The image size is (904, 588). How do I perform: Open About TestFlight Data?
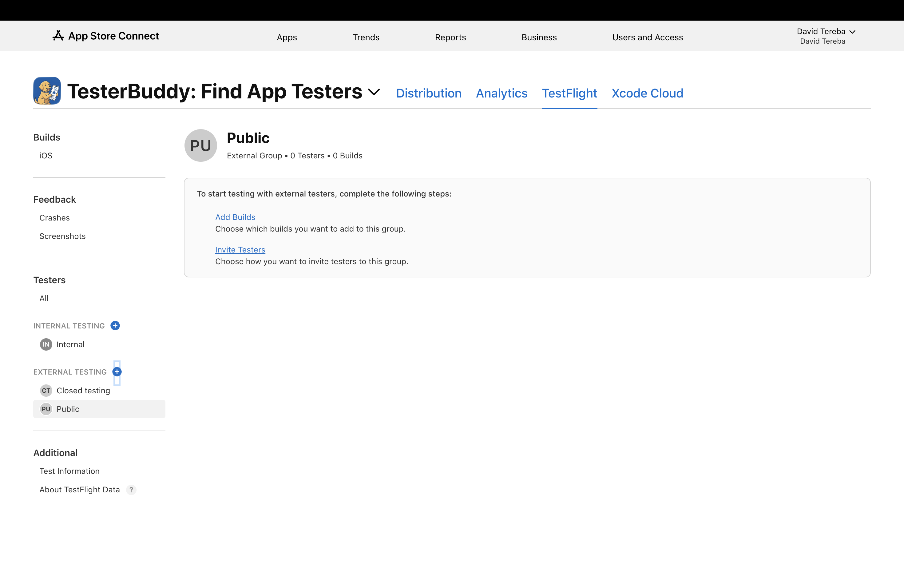(x=79, y=490)
